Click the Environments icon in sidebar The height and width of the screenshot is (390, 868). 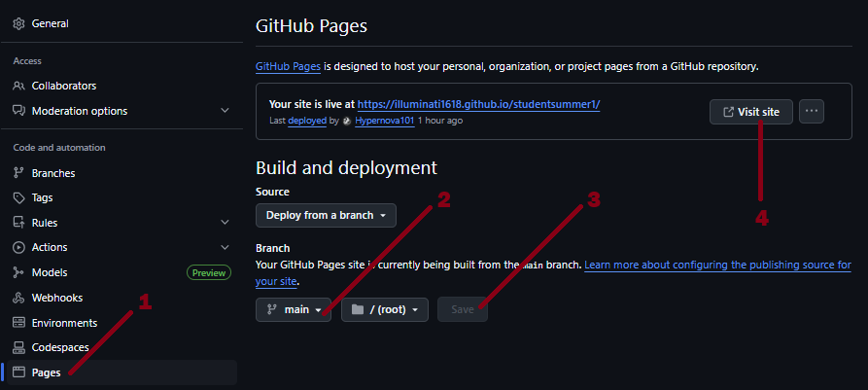pyautogui.click(x=18, y=323)
